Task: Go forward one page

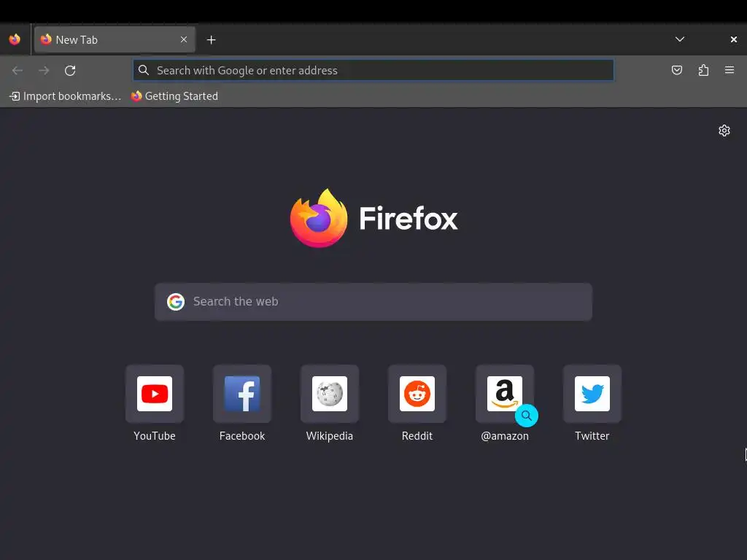Action: pyautogui.click(x=44, y=71)
